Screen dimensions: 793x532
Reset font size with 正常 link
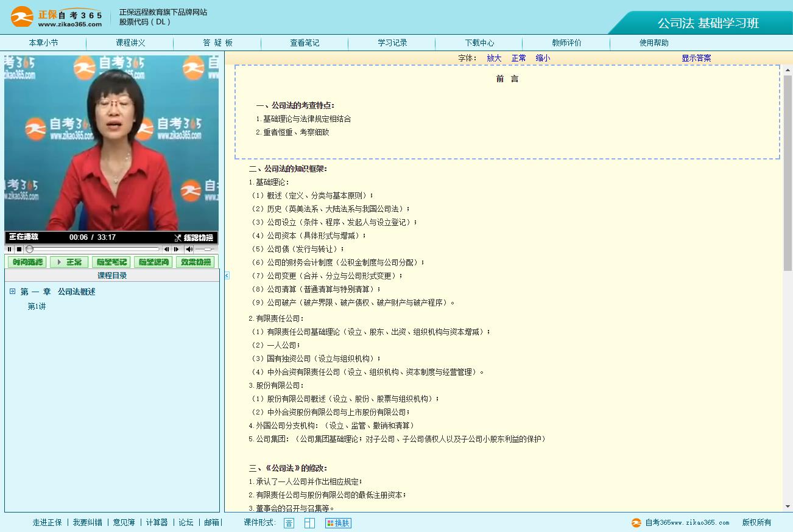(519, 58)
